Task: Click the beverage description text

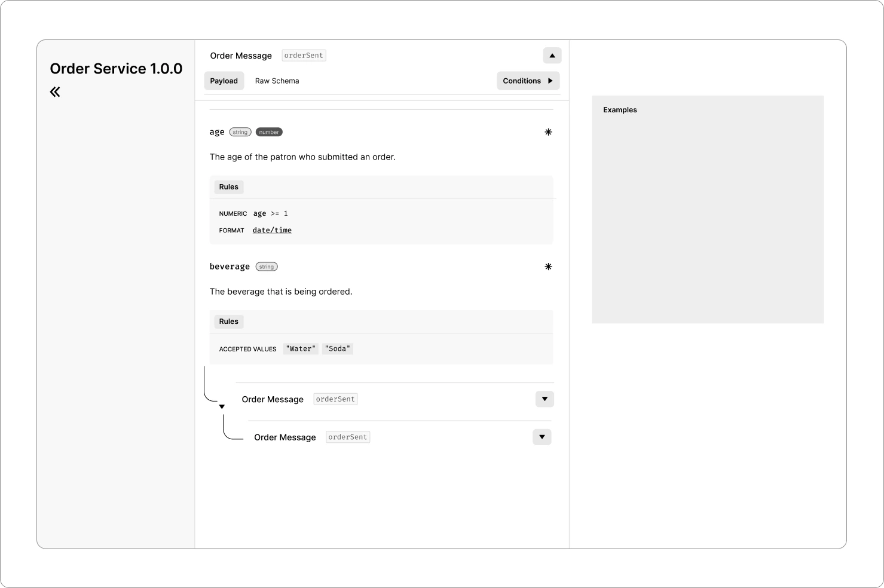Action: tap(281, 292)
